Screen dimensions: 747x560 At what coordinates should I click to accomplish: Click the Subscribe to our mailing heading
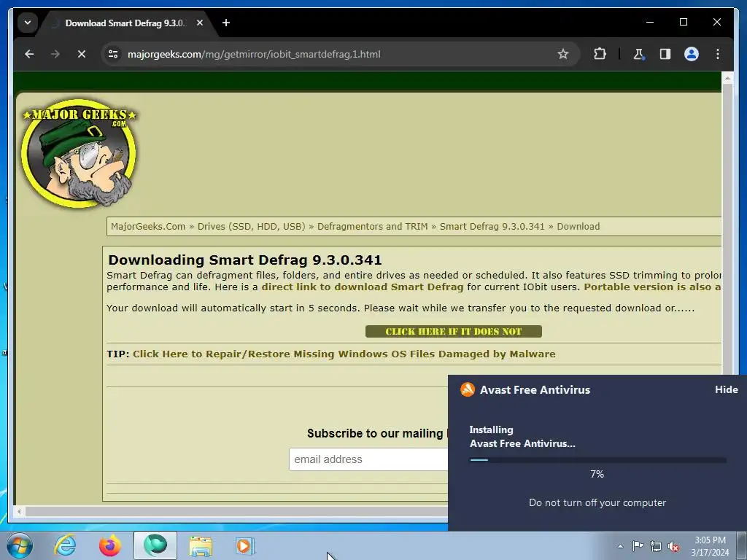pyautogui.click(x=375, y=433)
